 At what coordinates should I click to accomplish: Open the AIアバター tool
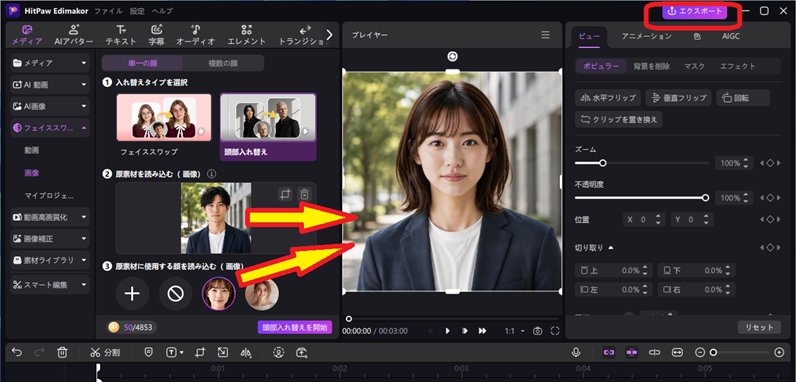pos(74,35)
